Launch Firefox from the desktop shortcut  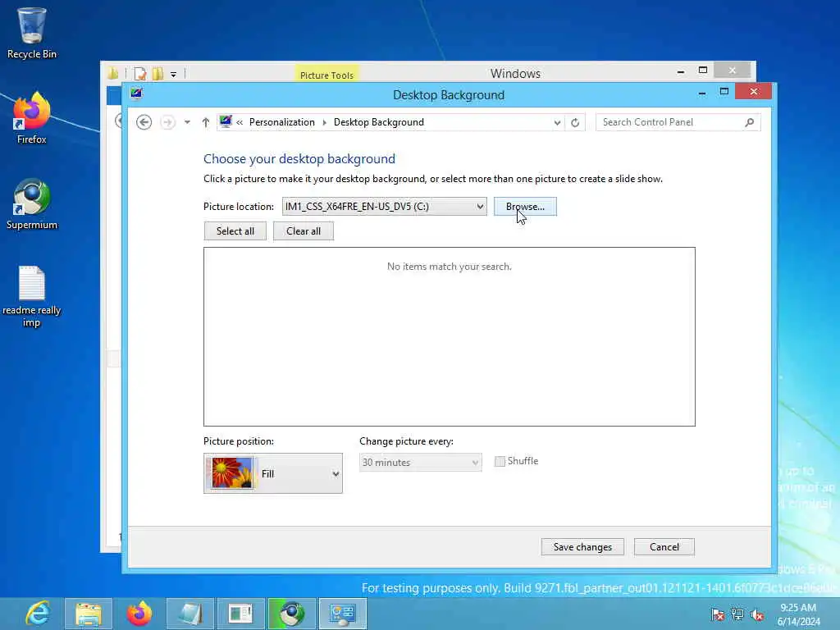point(32,118)
